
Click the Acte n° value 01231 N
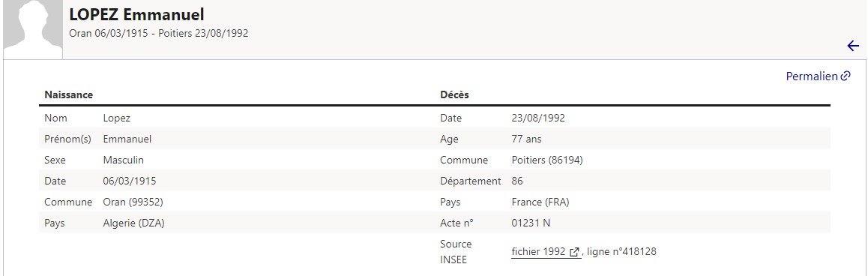[x=531, y=223]
